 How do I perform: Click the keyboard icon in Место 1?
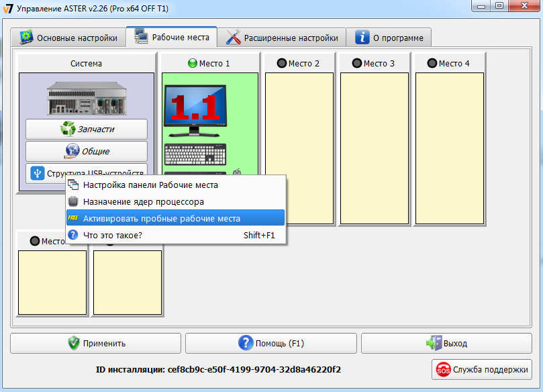click(x=195, y=154)
